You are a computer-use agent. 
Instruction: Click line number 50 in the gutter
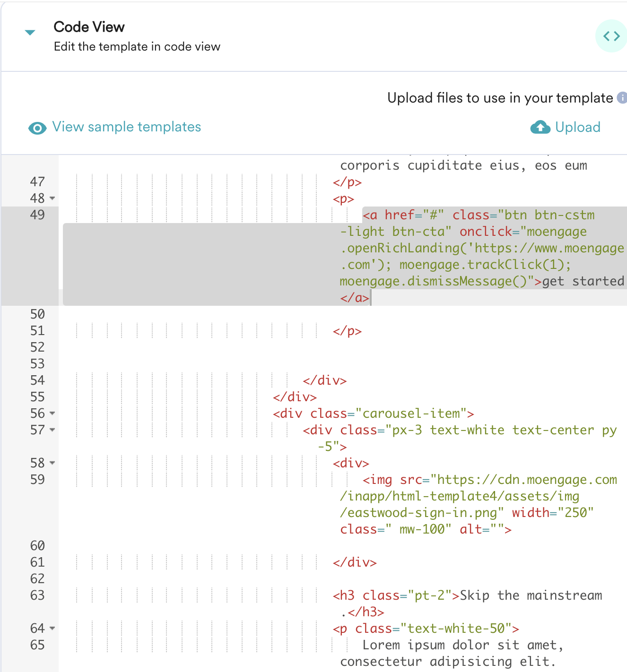38,314
